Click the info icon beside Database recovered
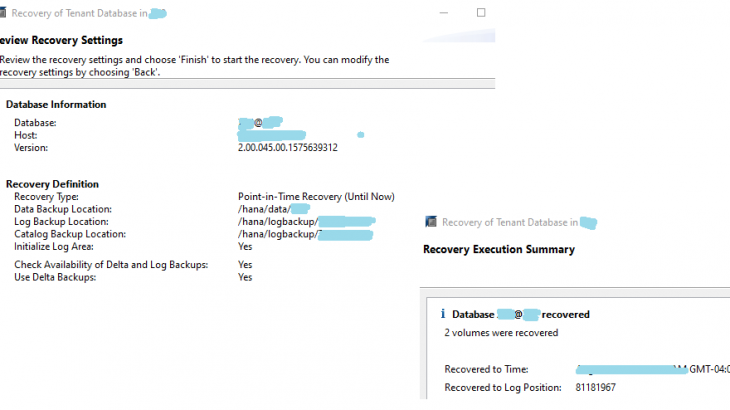Screen dimensions: 730x410 click(442, 314)
